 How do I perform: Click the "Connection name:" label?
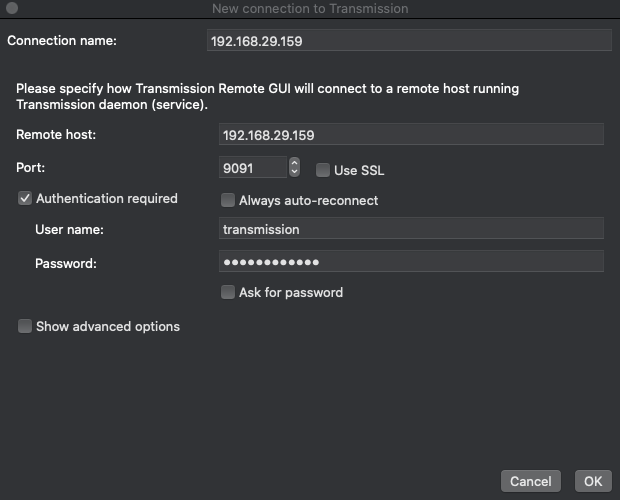pyautogui.click(x=62, y=40)
